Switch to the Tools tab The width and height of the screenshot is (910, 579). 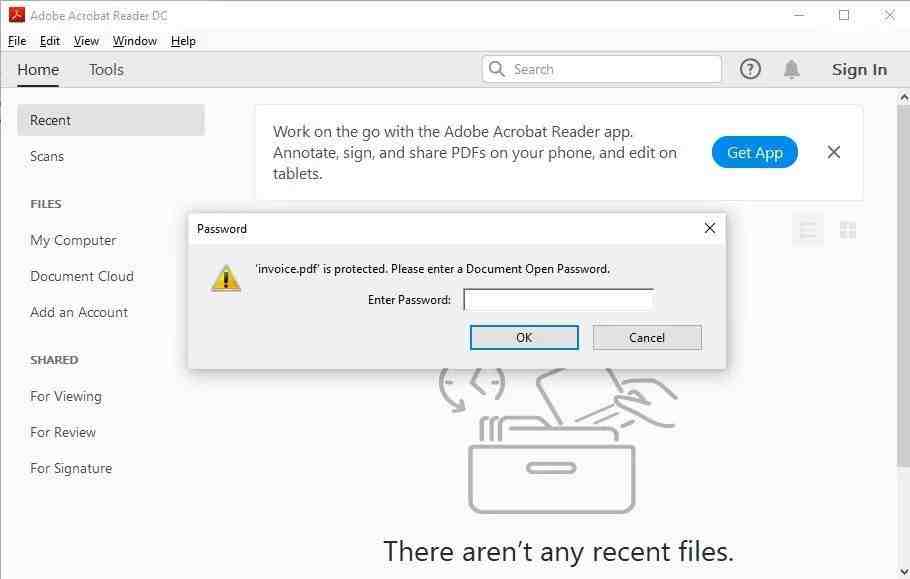pyautogui.click(x=106, y=70)
